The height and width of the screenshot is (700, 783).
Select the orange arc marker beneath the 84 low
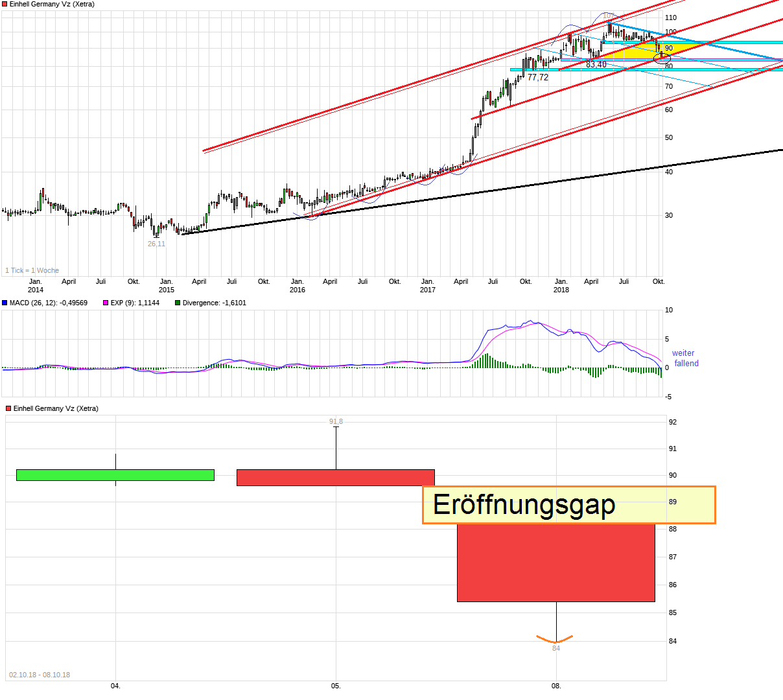pyautogui.click(x=555, y=638)
